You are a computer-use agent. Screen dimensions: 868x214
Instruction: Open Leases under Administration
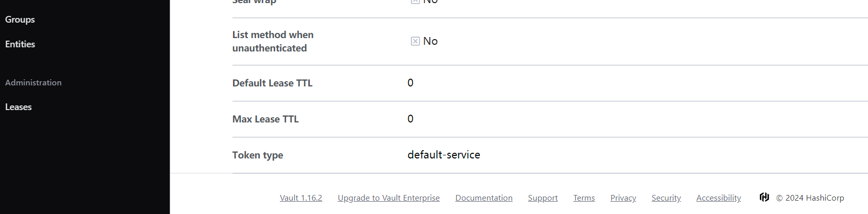(19, 107)
